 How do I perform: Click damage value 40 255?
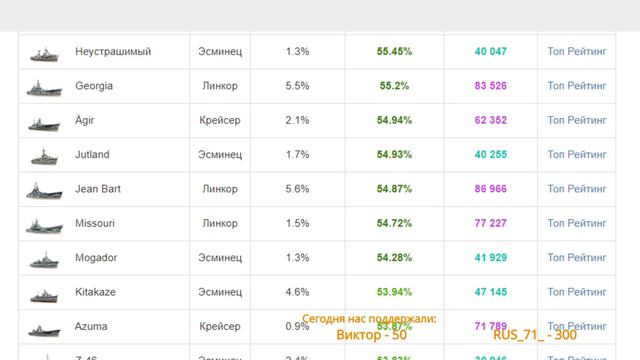tap(491, 154)
